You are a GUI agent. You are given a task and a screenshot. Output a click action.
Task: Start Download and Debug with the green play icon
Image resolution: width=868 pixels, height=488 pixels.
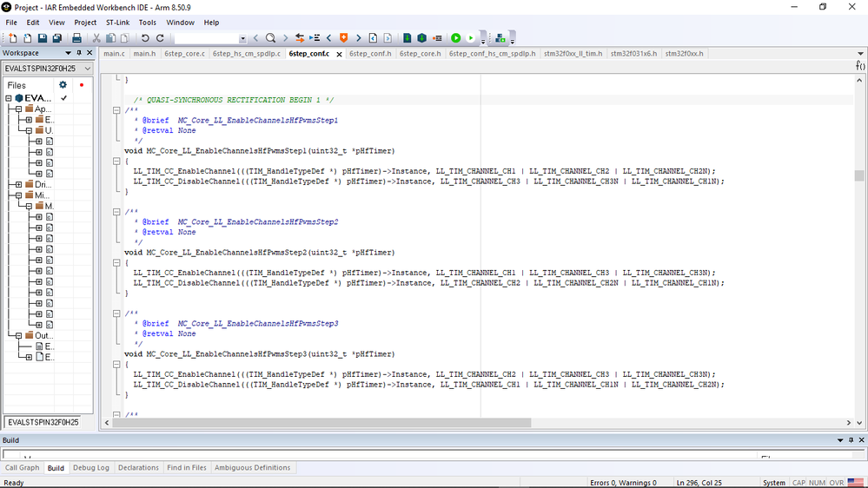[x=455, y=38]
